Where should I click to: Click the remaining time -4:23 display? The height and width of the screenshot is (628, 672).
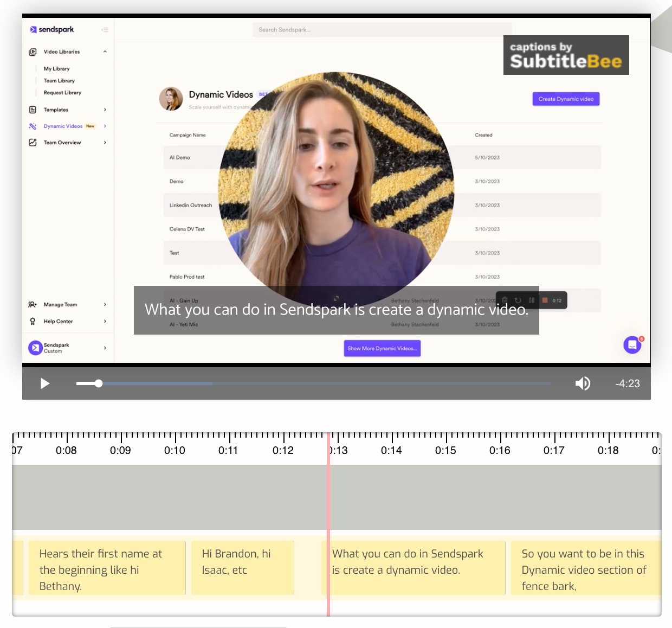(628, 383)
